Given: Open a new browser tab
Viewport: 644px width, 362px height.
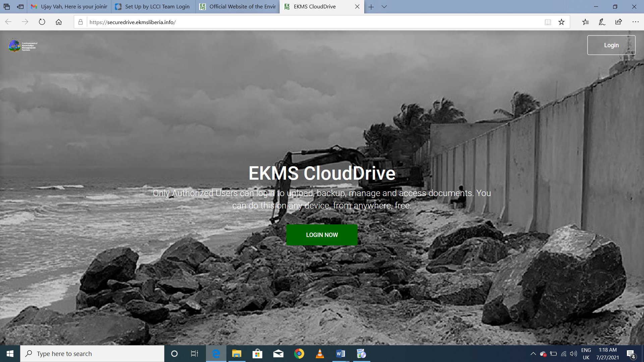Looking at the screenshot, I should (x=371, y=7).
